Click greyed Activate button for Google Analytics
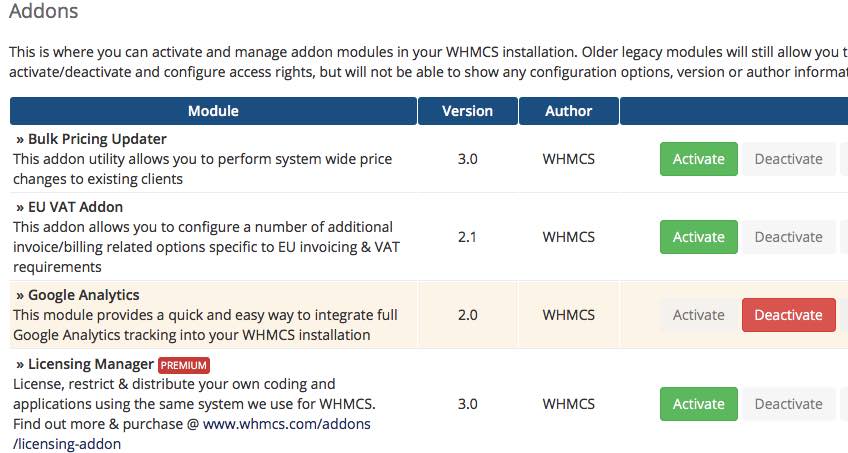 [698, 315]
